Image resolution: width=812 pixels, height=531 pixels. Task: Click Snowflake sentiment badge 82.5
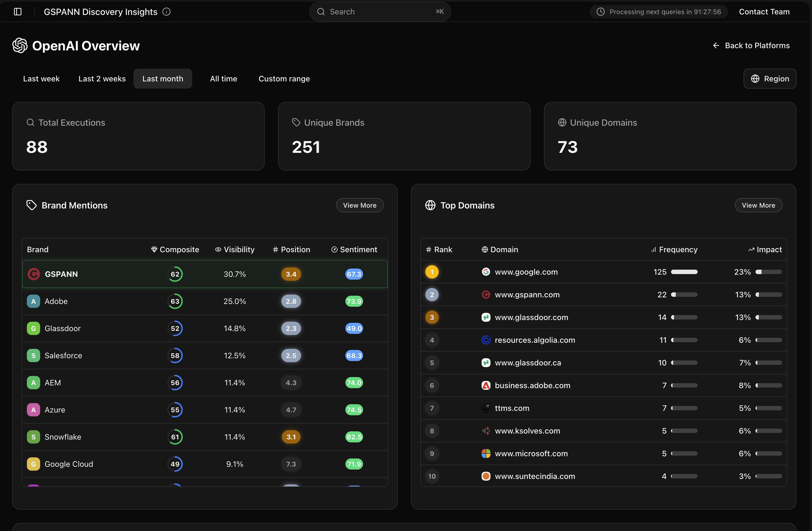[x=354, y=437]
